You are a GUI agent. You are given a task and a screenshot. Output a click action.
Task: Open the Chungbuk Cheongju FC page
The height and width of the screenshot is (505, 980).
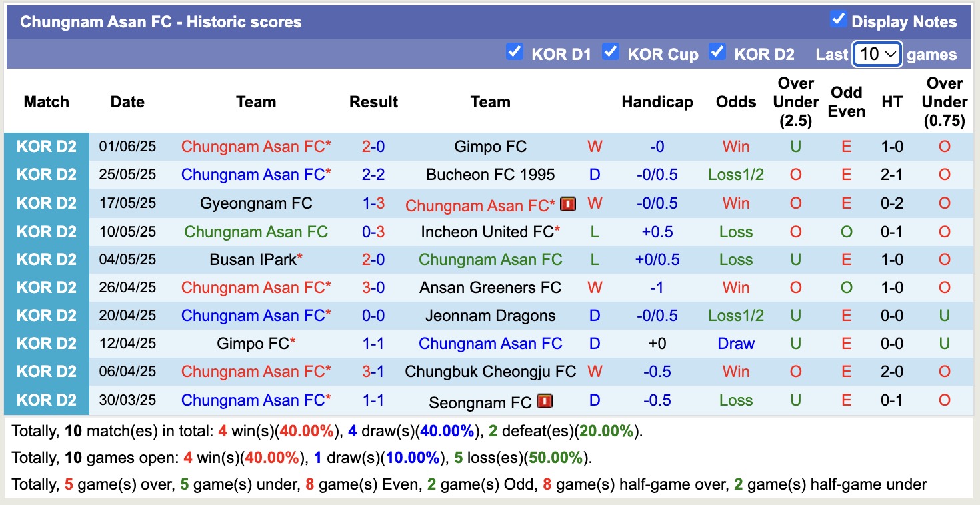(x=491, y=371)
